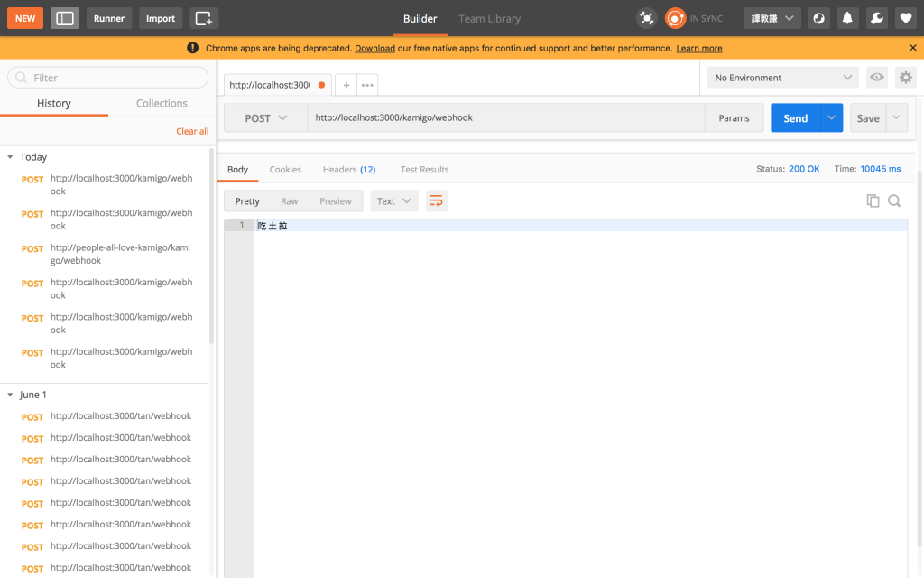Switch response view to Raw
This screenshot has height=578, width=924.
point(290,201)
